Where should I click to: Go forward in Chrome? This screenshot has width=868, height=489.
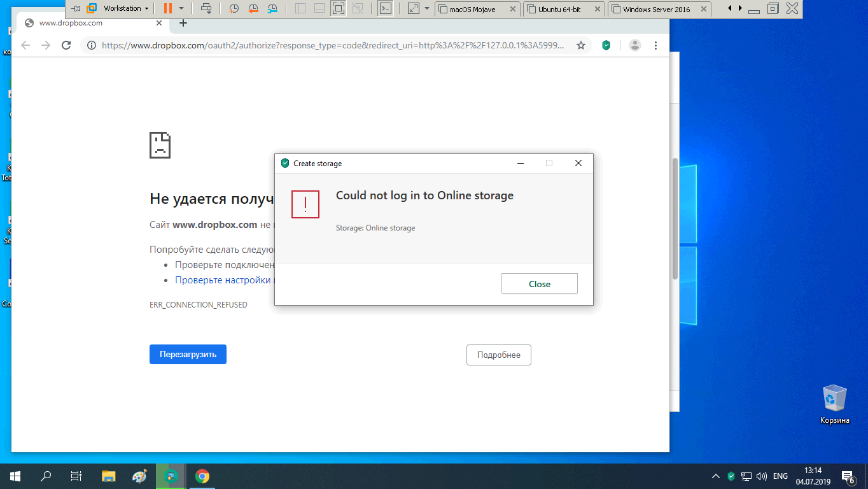tap(46, 45)
